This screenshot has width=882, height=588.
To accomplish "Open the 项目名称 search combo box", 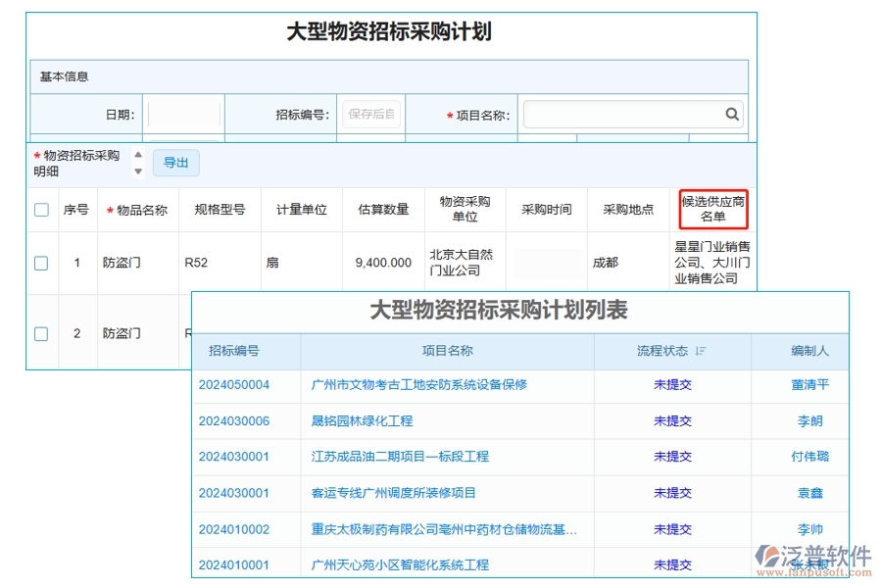I will click(x=623, y=115).
